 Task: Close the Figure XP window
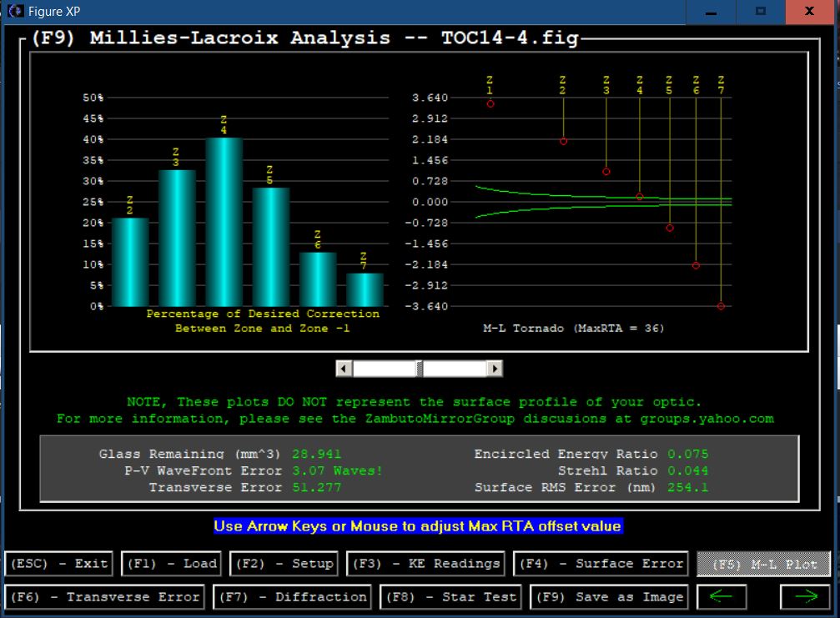coord(810,12)
